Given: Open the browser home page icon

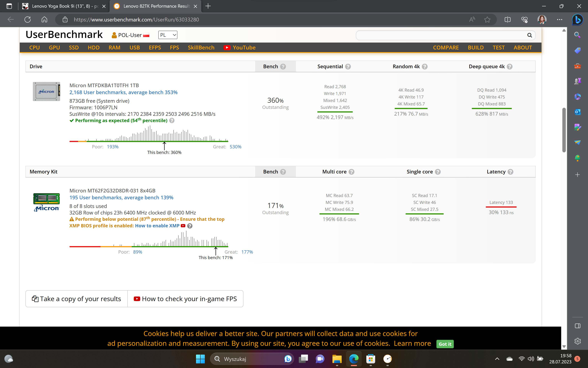Looking at the screenshot, I should [x=44, y=20].
